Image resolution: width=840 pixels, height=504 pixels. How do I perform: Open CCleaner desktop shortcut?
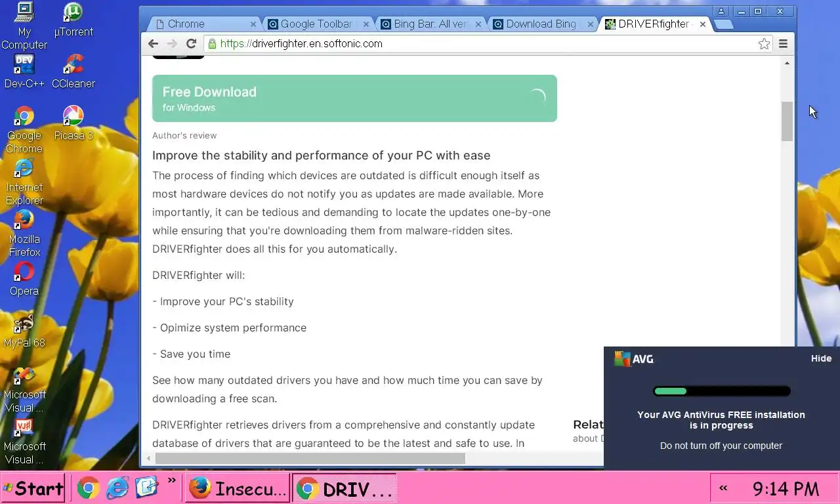click(x=73, y=72)
